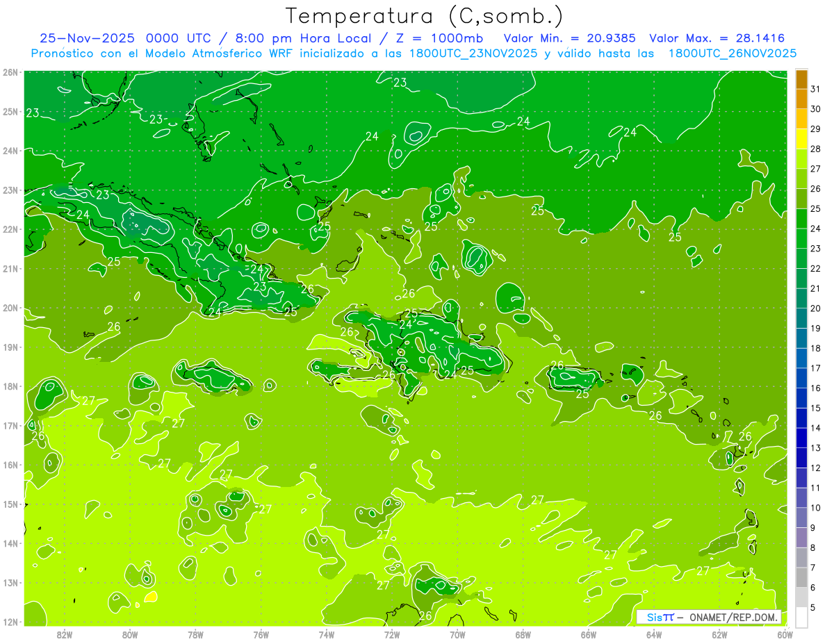Click legend scale value 14
This screenshot has width=834, height=644.
coord(816,428)
